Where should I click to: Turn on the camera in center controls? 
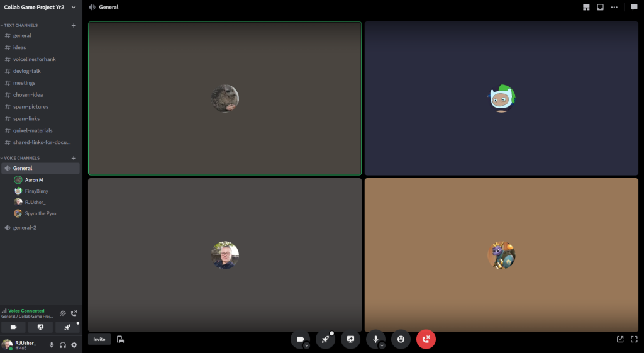click(299, 339)
